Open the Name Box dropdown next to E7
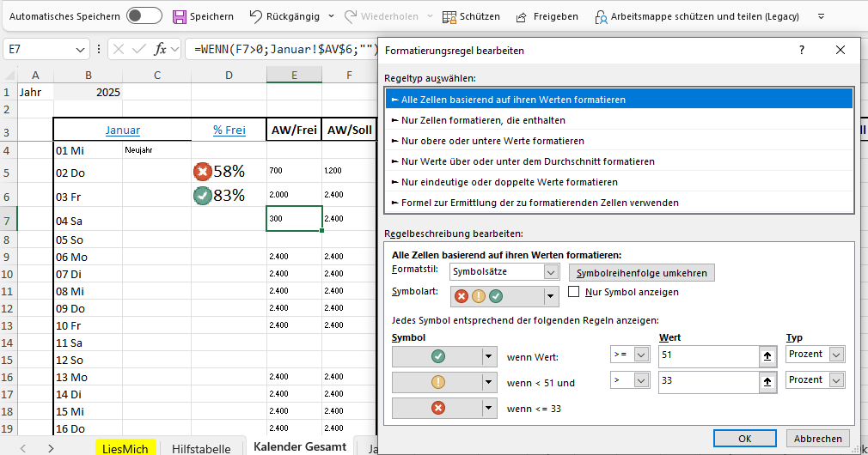 [x=80, y=50]
